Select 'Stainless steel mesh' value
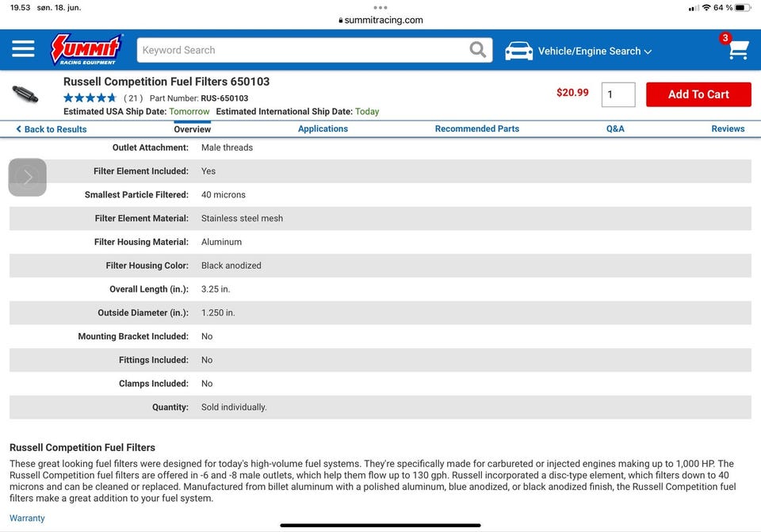The image size is (761, 532). click(242, 219)
